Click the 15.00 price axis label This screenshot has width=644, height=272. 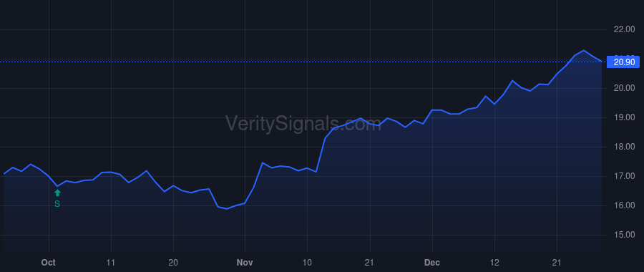coord(624,235)
